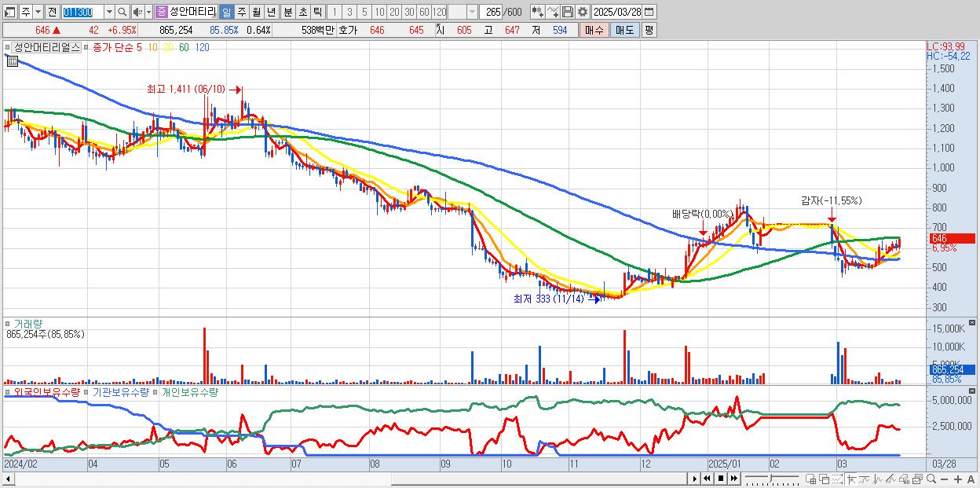The width and height of the screenshot is (980, 488).
Task: Click the stock search magnifier icon
Action: 122,12
